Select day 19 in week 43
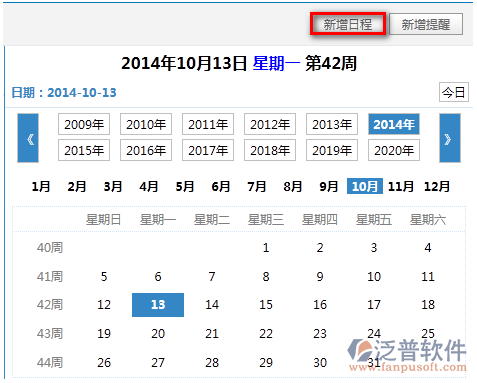Screen dimensions: 477x383 pyautogui.click(x=104, y=334)
